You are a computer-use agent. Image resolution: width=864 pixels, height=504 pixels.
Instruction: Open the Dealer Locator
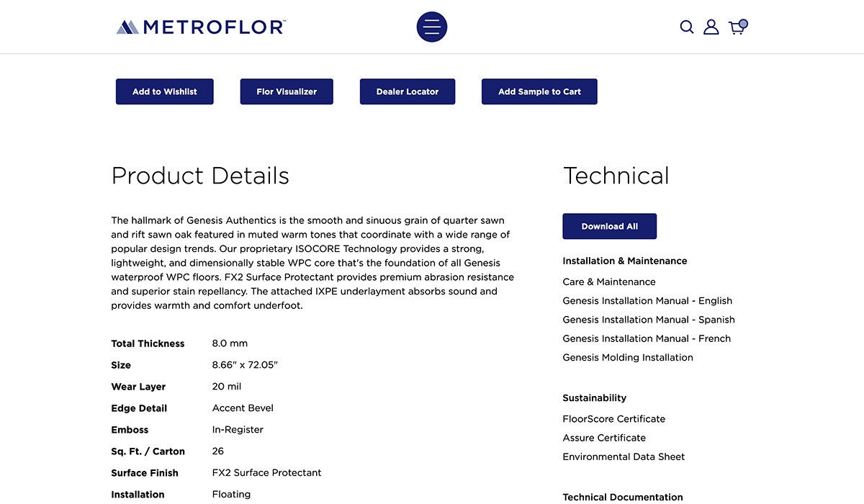pos(408,91)
